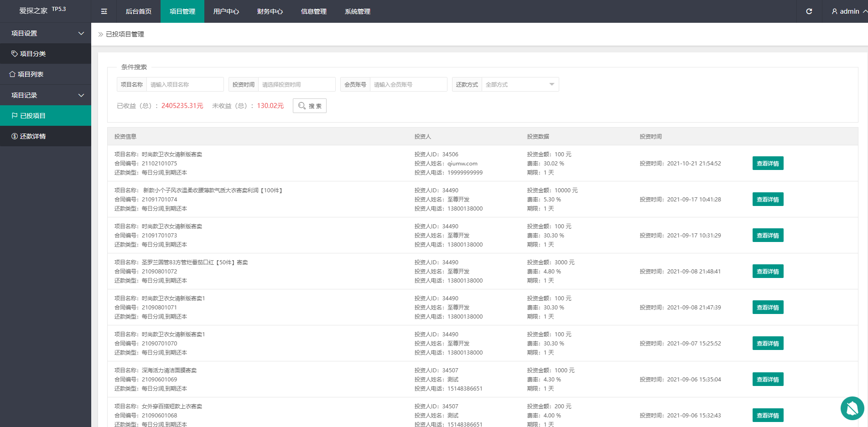Screen dimensions: 868x427
Task: Open the 财务中心 top menu
Action: (x=270, y=11)
